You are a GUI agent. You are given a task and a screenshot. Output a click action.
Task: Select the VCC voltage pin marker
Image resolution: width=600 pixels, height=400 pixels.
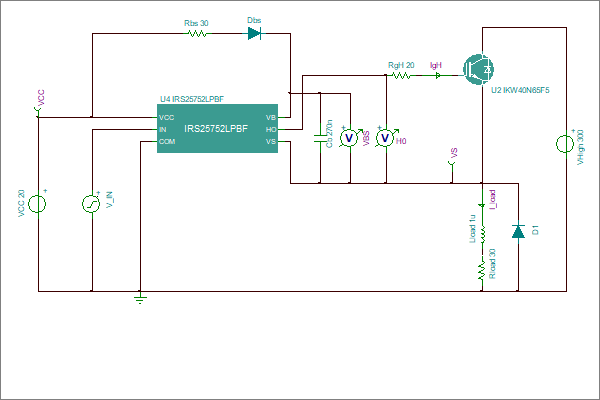(38, 112)
